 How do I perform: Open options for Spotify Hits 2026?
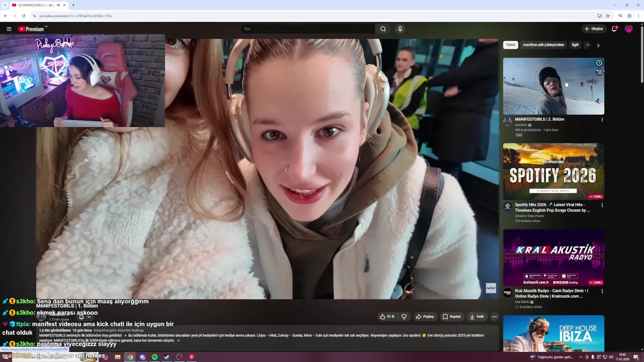602,205
